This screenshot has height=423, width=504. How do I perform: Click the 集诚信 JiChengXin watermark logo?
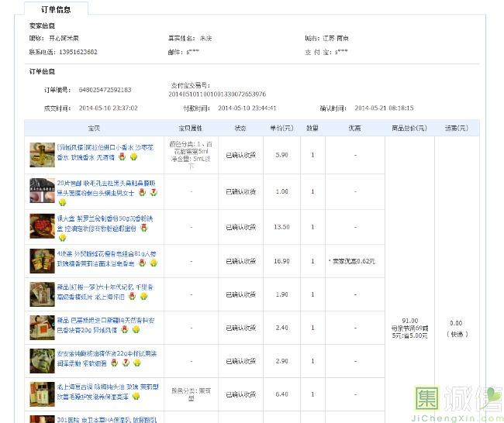459,403
